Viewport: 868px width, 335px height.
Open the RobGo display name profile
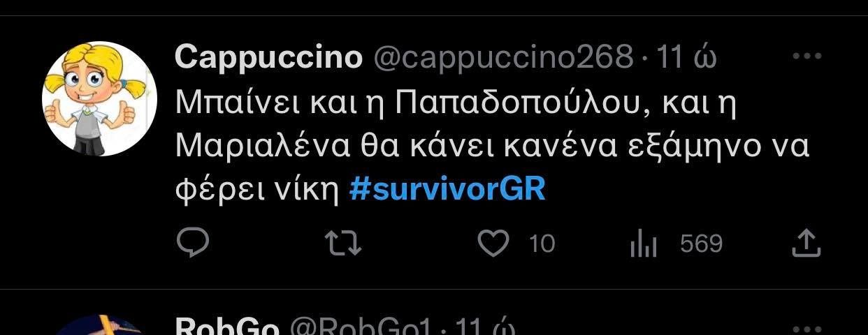(227, 327)
